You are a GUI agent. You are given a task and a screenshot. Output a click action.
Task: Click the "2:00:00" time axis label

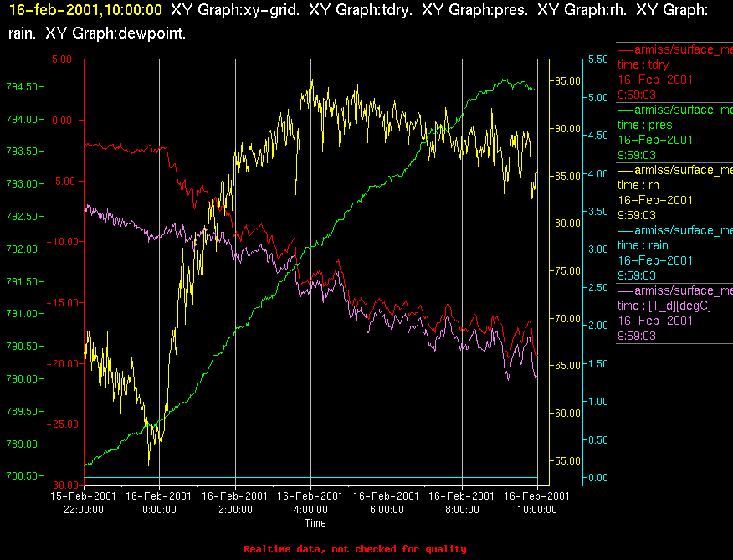click(235, 510)
